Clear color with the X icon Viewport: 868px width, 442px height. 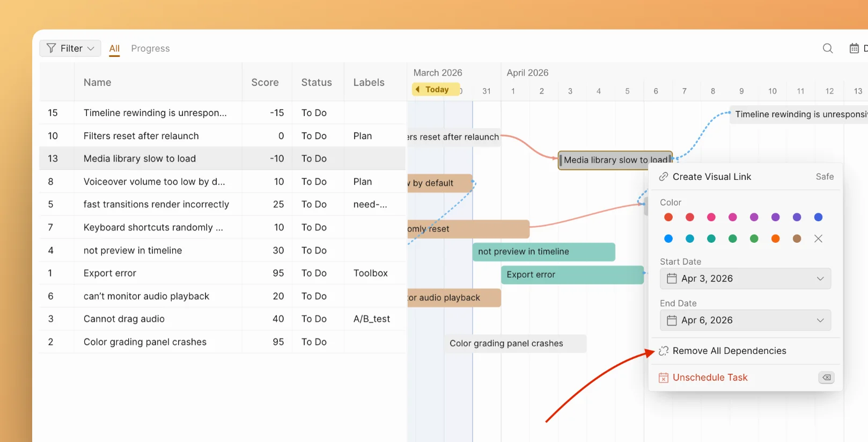(818, 238)
